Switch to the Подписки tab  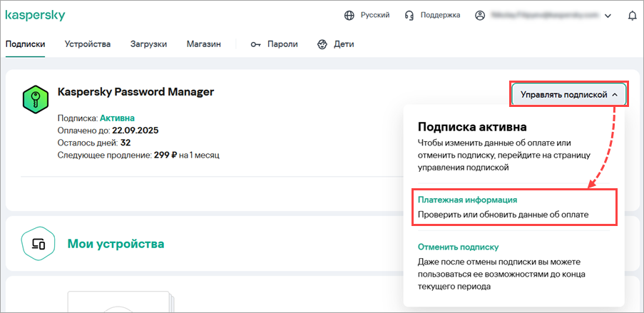(26, 44)
